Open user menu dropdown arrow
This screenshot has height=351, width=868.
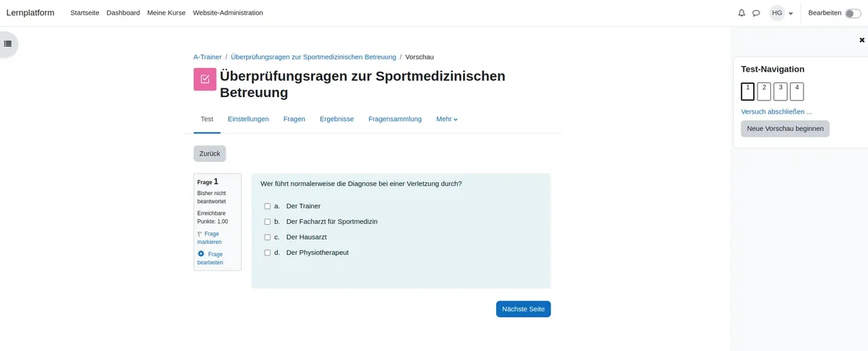(791, 13)
